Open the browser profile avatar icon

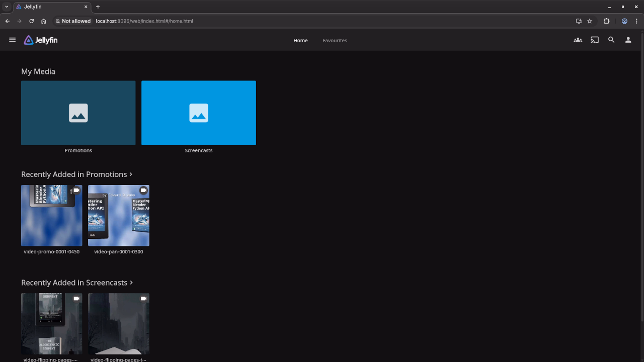624,21
